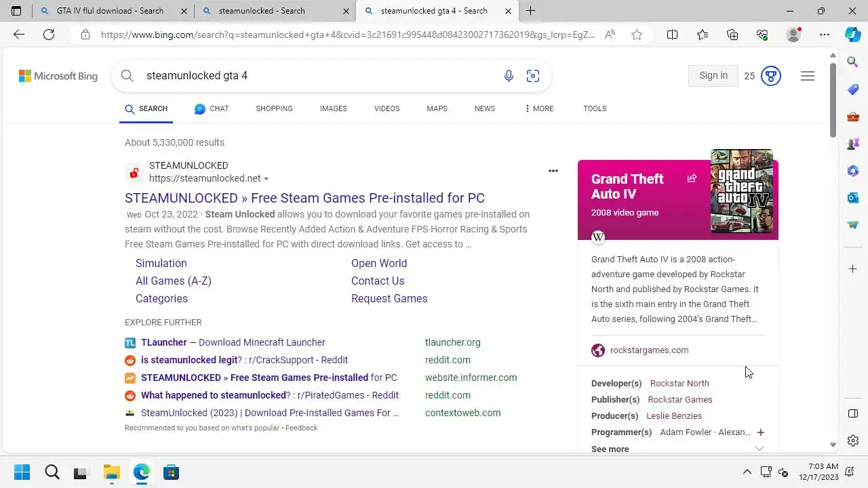Open TLauncher Download Minecraft Launcher link
The height and width of the screenshot is (488, 868).
(233, 342)
